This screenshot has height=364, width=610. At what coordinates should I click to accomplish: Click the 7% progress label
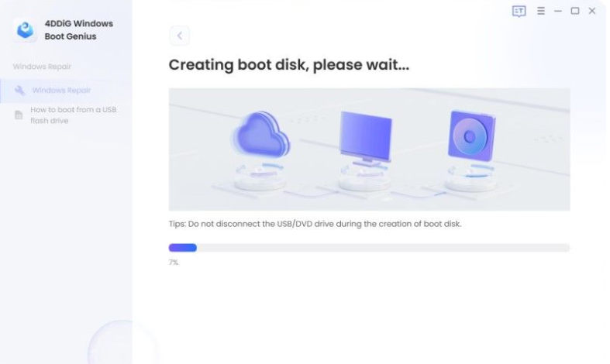(x=174, y=263)
